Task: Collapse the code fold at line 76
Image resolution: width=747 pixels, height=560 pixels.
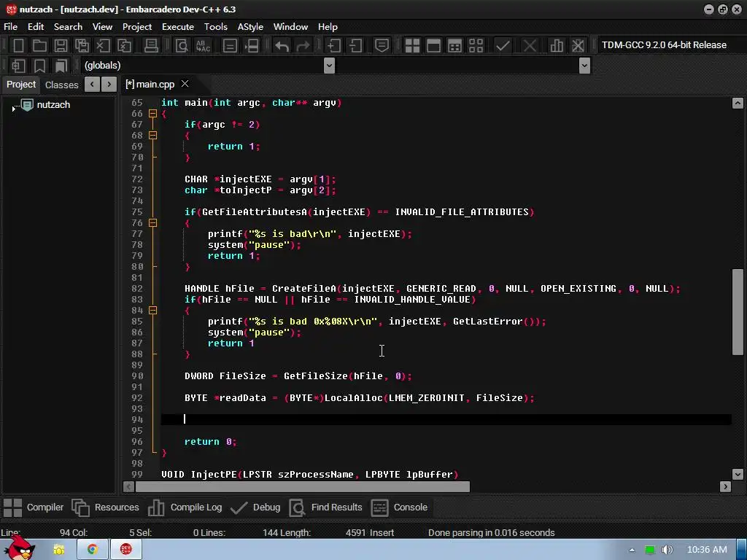Action: [152, 223]
